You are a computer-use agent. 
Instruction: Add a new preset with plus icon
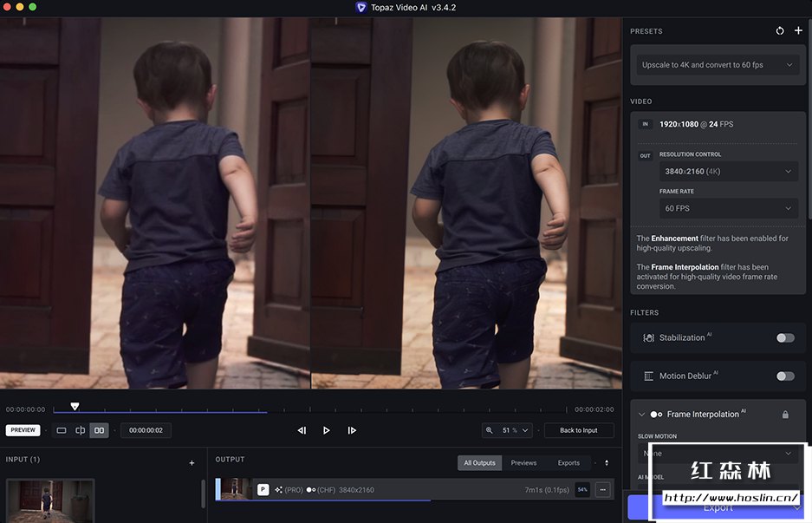coord(798,31)
